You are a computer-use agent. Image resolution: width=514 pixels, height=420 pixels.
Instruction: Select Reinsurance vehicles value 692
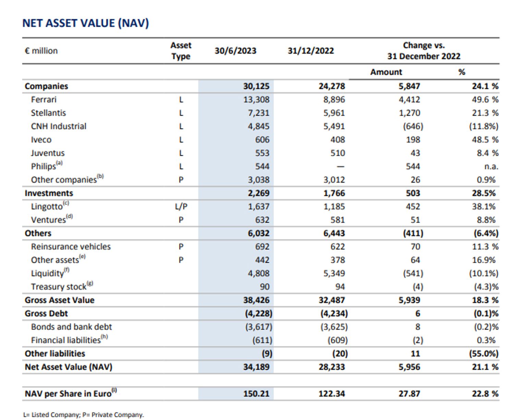[x=262, y=247]
